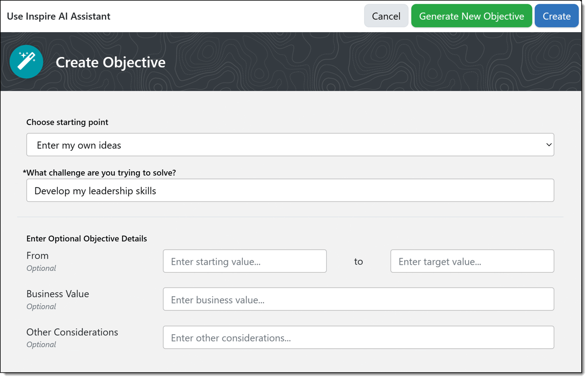The width and height of the screenshot is (588, 379).
Task: Click the chevron arrow on starting point dropdown
Action: click(548, 145)
